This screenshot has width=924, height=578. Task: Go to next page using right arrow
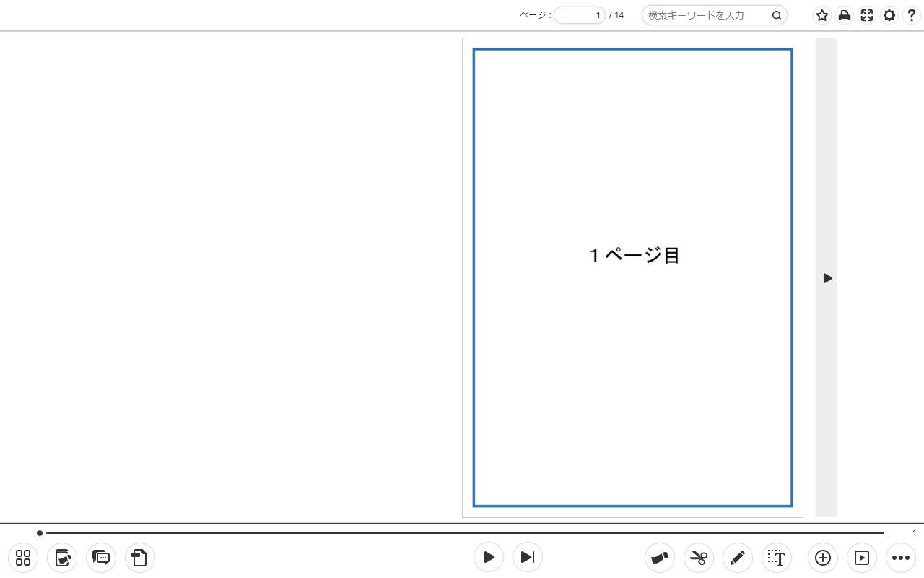pos(827,278)
